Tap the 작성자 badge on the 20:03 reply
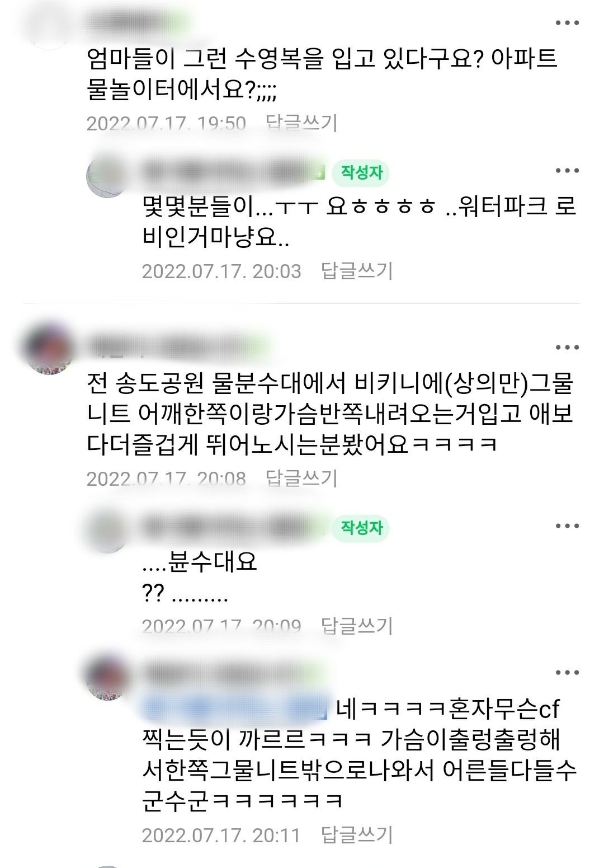604x868 pixels. [x=361, y=172]
